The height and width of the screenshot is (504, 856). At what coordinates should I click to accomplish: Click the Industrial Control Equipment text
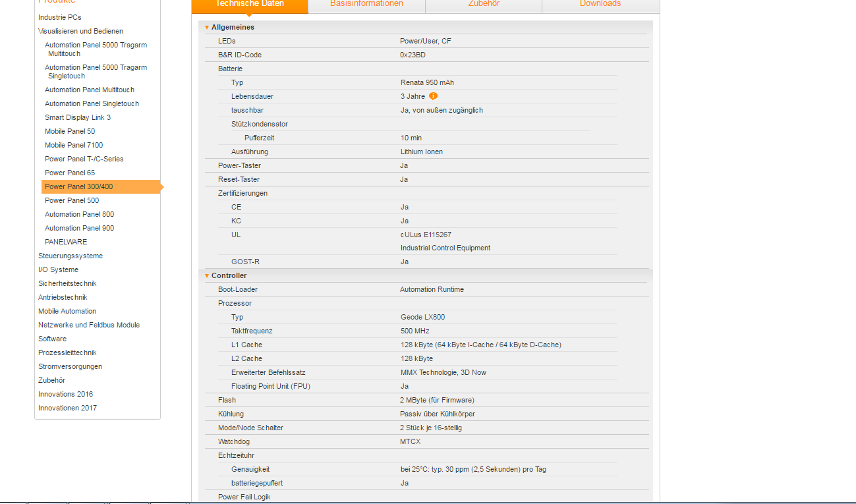tap(445, 248)
